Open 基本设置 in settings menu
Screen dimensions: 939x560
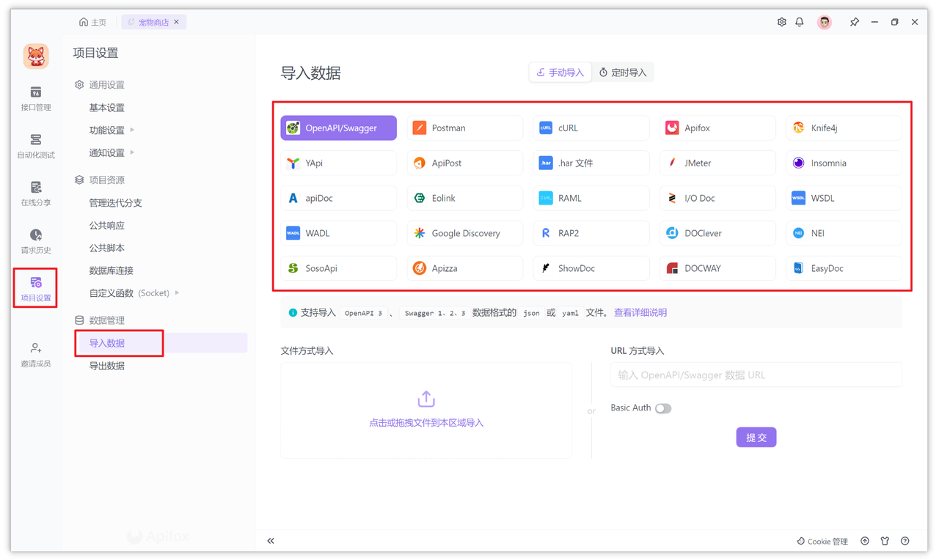click(x=107, y=108)
